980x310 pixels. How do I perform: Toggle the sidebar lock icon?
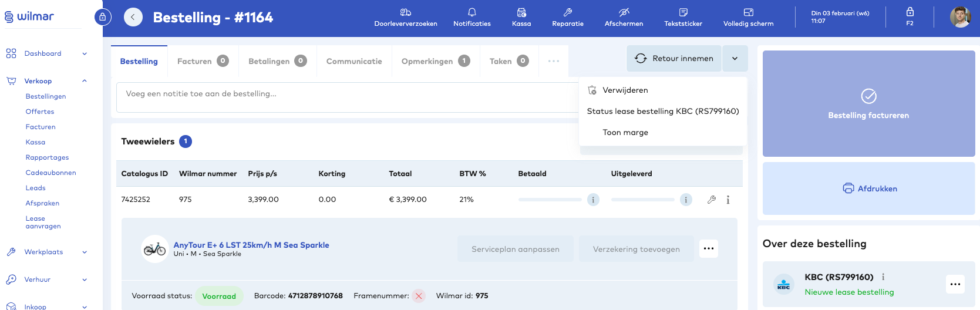103,17
